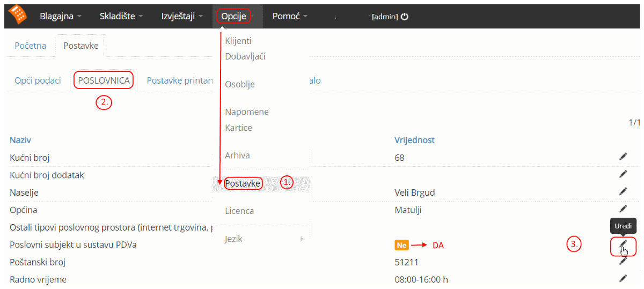Click the orange Ne value badge
Viewport: 644px width, 289px height.
[401, 245]
